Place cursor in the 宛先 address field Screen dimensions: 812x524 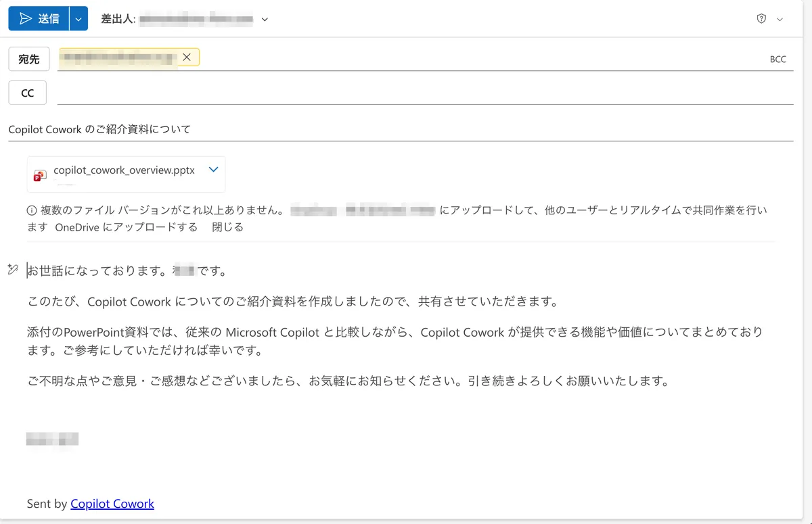pos(474,59)
